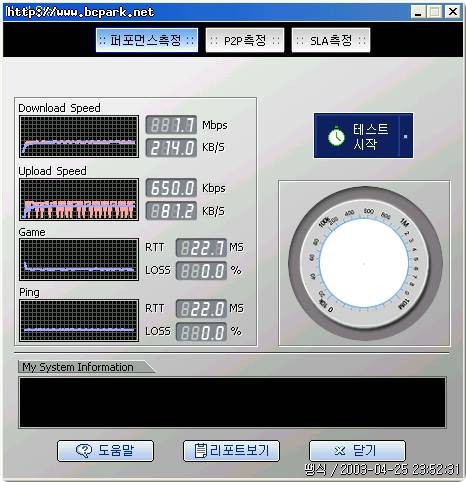
Task: Click the Download Speed label
Action: [59, 108]
